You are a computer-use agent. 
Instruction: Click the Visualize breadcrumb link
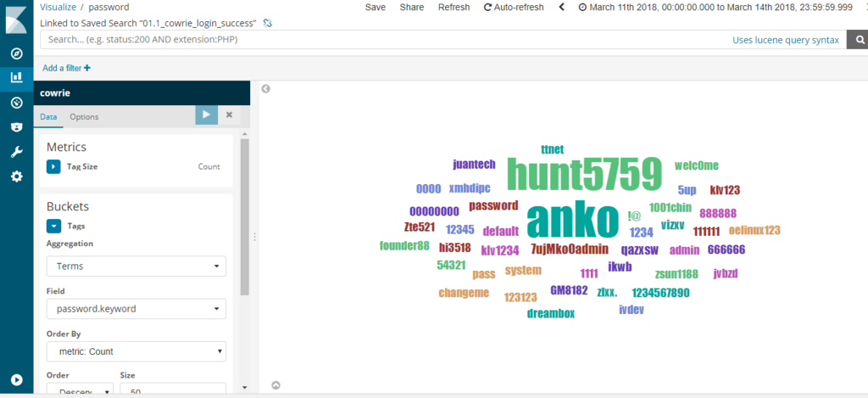pos(58,7)
